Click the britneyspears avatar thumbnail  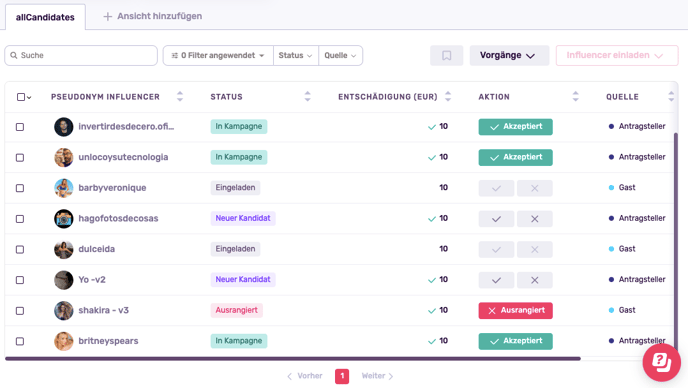64,341
